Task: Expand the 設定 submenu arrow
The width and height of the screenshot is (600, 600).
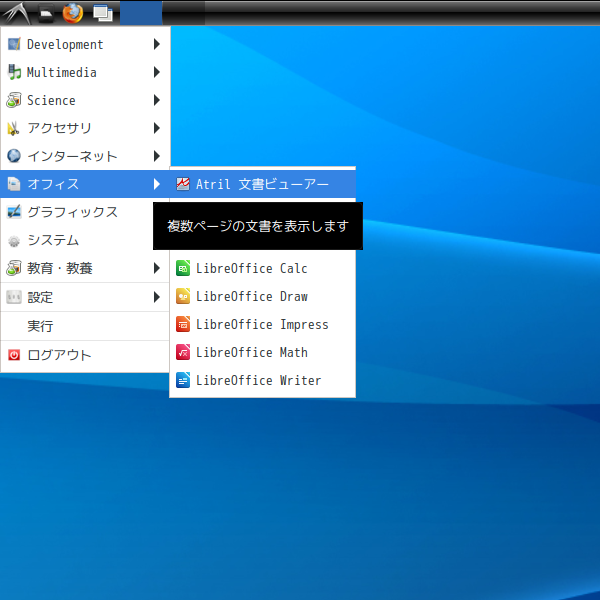Action: coord(157,297)
